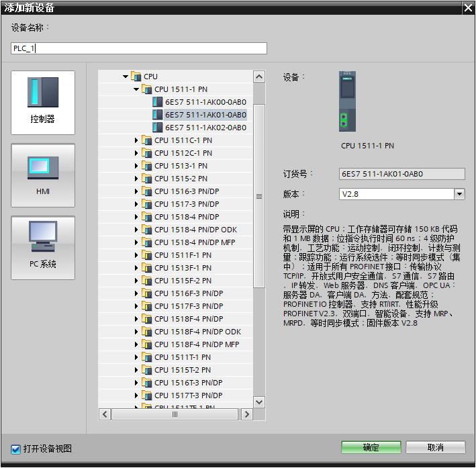The image size is (476, 468).
Task: Click the CPU 1517F-3 PN/DP folder icon
Action: [x=146, y=306]
